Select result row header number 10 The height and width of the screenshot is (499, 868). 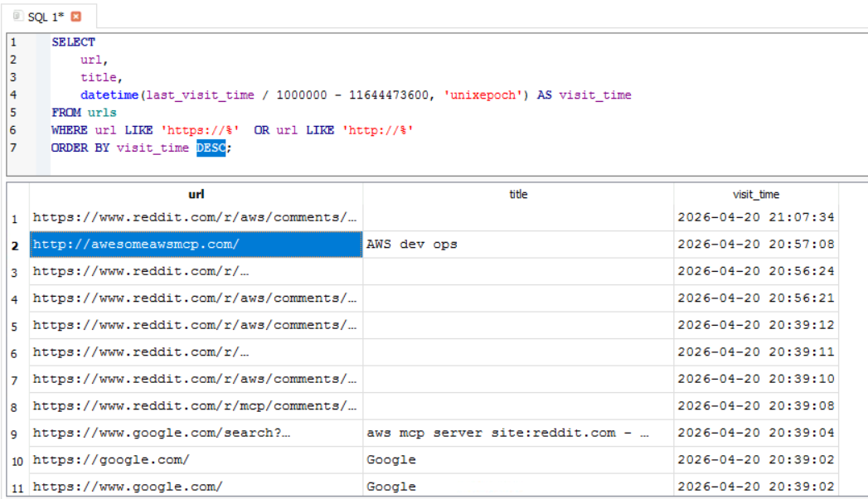pos(17,461)
